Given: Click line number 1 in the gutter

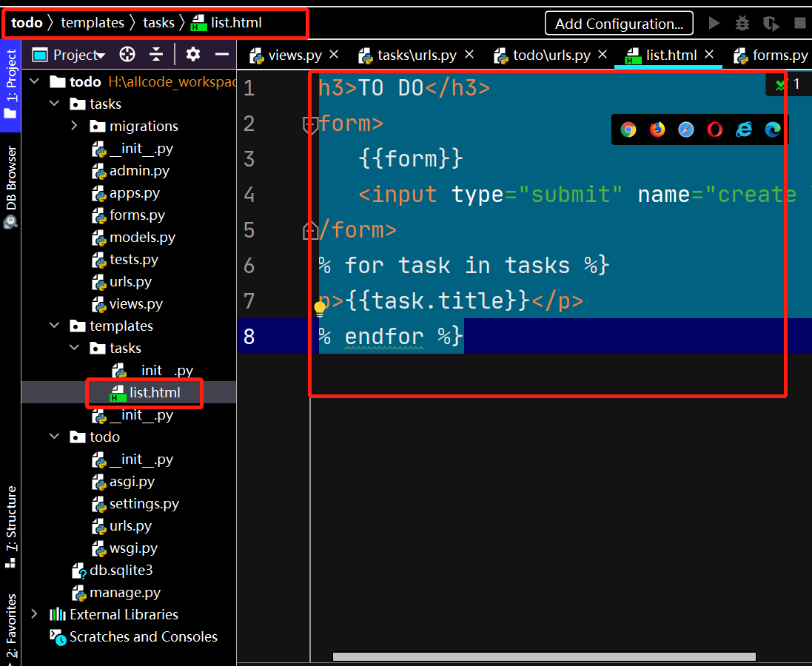Looking at the screenshot, I should click(x=249, y=88).
